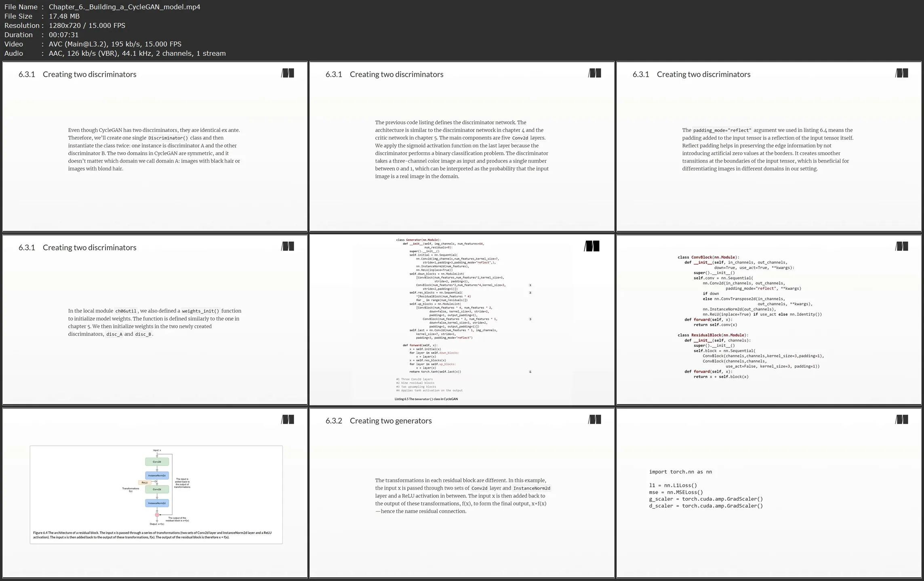Open the residual block architecture figure thumbnail
924x581 pixels.
click(x=155, y=493)
